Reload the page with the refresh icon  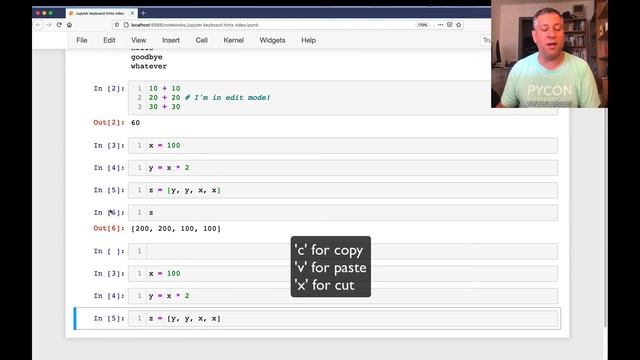59,25
